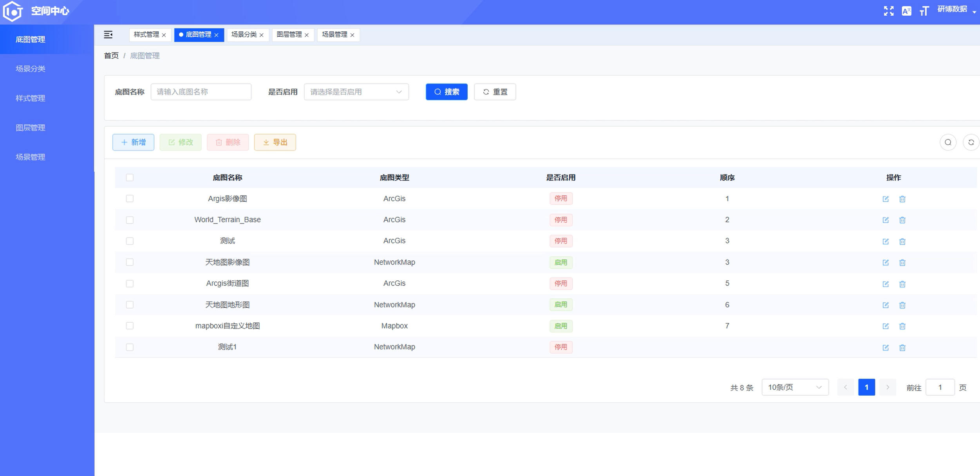Edit the Argis影像图 row
The width and height of the screenshot is (980, 476).
point(886,199)
